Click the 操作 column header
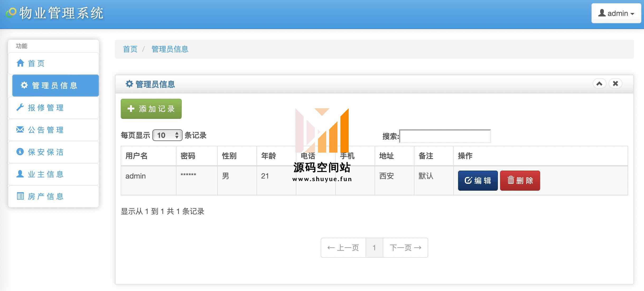The height and width of the screenshot is (291, 644). [x=541, y=156]
